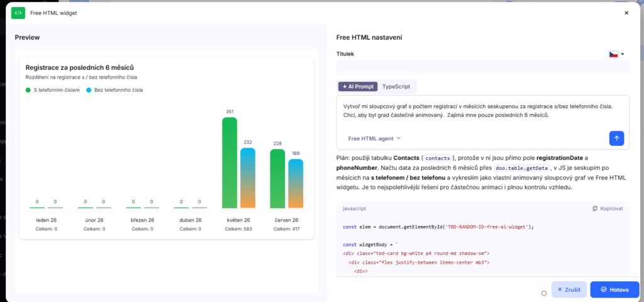Viewport: 644px width, 302px height.
Task: Select the AI Prompt tab
Action: [x=358, y=87]
